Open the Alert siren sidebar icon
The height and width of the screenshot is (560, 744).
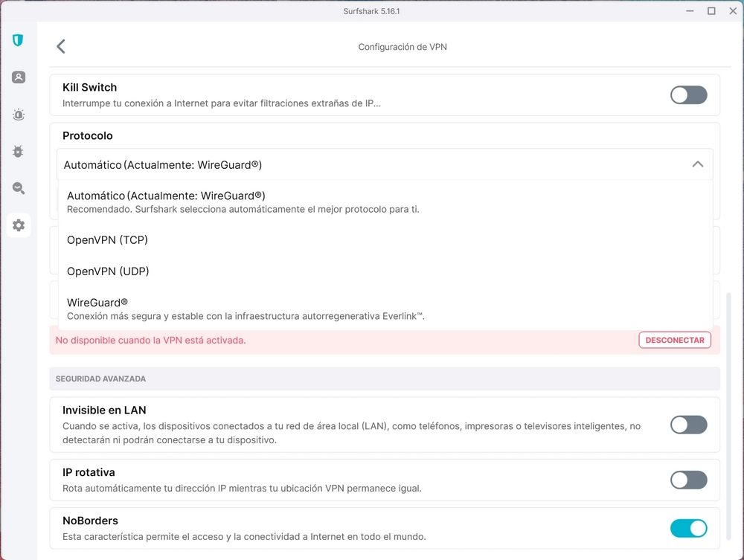click(x=19, y=115)
